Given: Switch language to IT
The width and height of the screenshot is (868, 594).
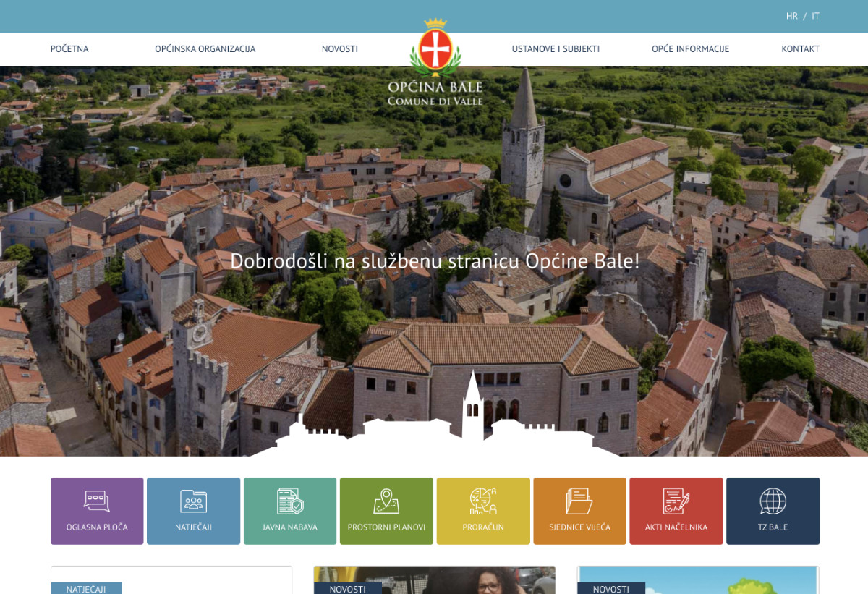Looking at the screenshot, I should (x=815, y=16).
